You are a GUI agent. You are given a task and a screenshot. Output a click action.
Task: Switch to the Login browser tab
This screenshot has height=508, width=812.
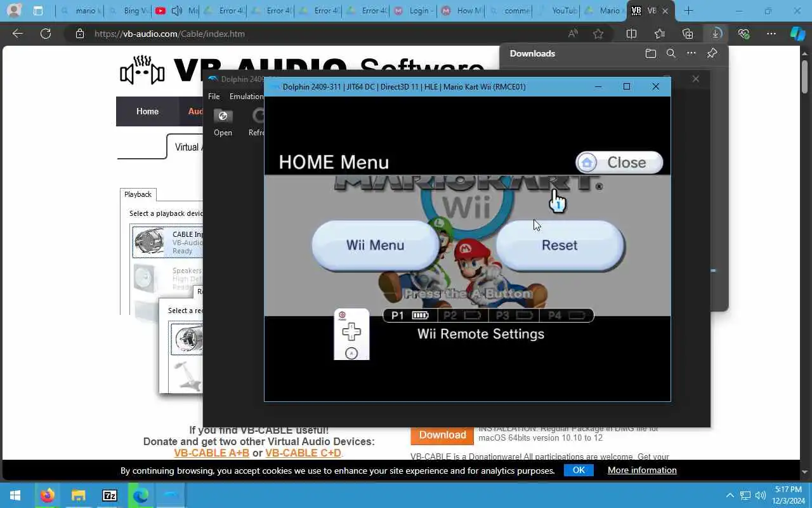pos(414,11)
